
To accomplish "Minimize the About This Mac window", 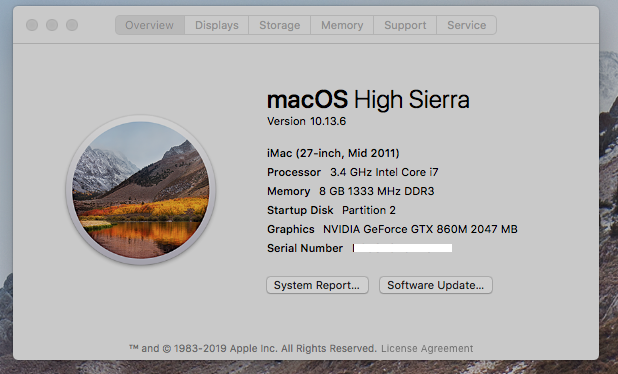I will [52, 25].
